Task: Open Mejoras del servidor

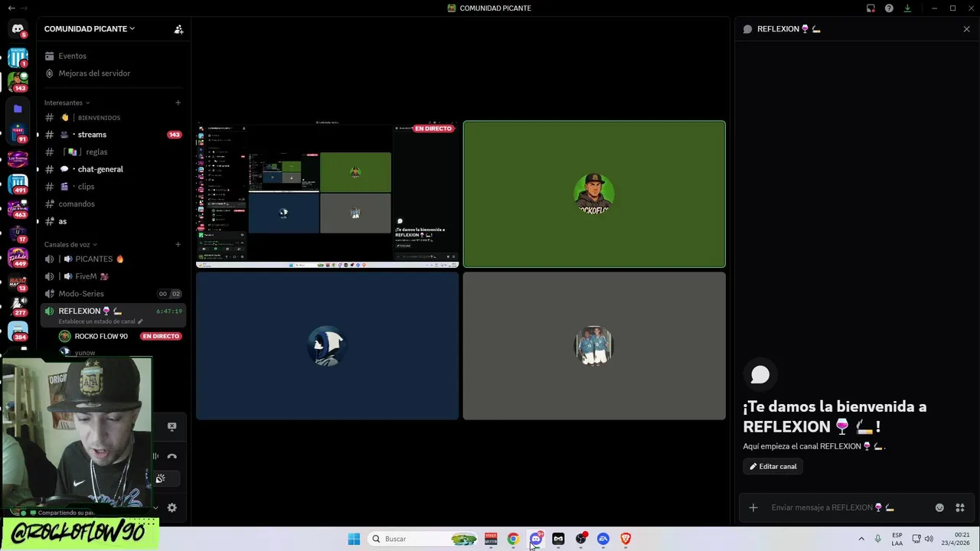Action: [113, 73]
